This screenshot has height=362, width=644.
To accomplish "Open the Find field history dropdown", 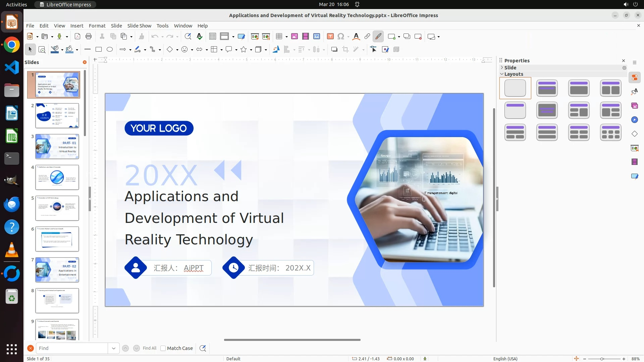I will pyautogui.click(x=113, y=348).
